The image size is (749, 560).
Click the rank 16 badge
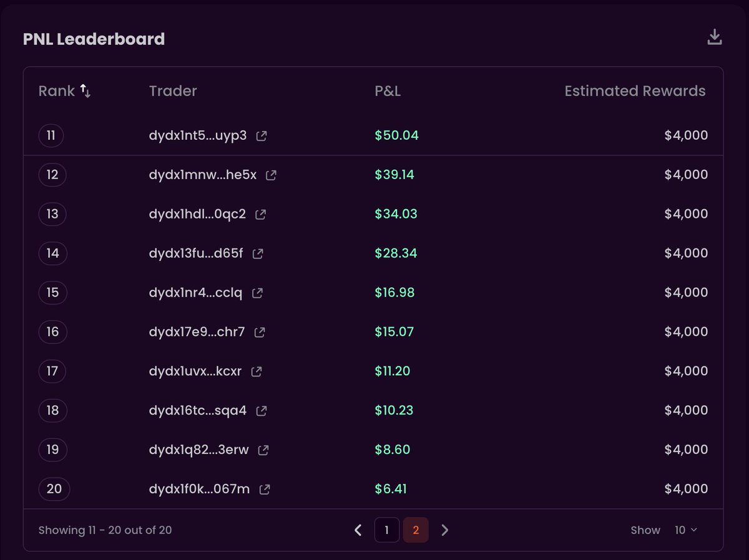(x=52, y=332)
